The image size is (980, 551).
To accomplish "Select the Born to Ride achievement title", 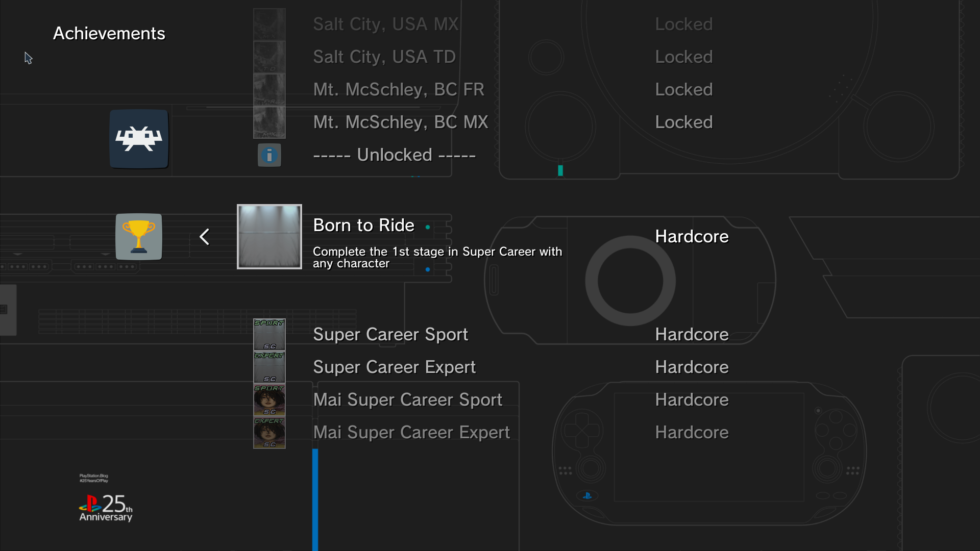I will click(363, 226).
